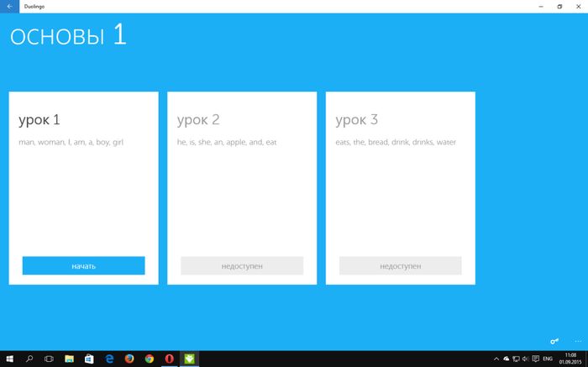Screen dimensions: 588x367
Task: Open Task View on the taskbar
Action: click(49, 359)
